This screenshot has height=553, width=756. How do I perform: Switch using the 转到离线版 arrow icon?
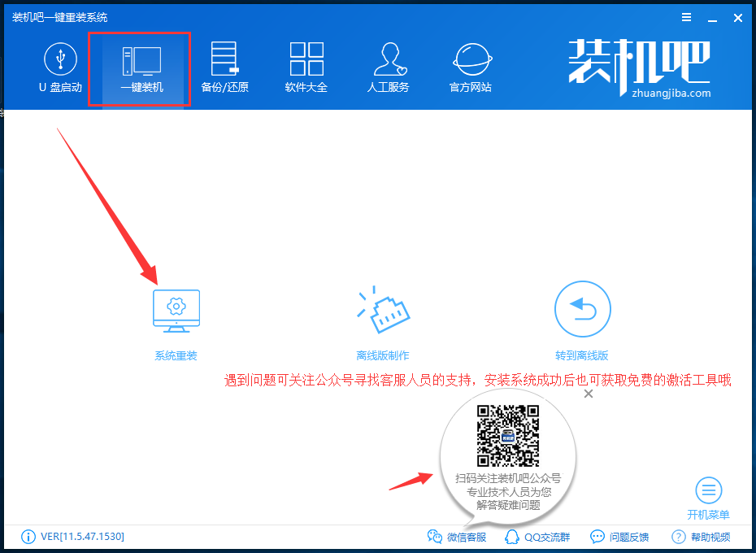point(582,309)
